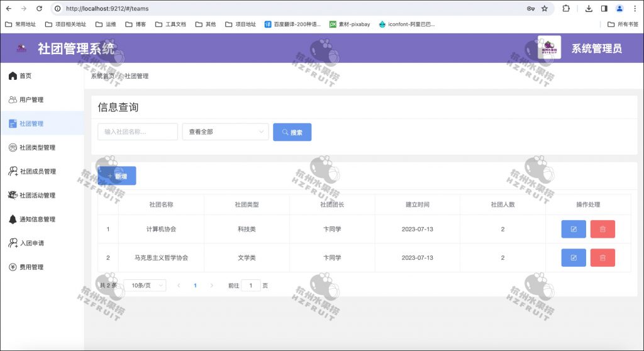Go to previous page arrow in pagination
Viewport: 644px width, 351px height.
[x=179, y=285]
